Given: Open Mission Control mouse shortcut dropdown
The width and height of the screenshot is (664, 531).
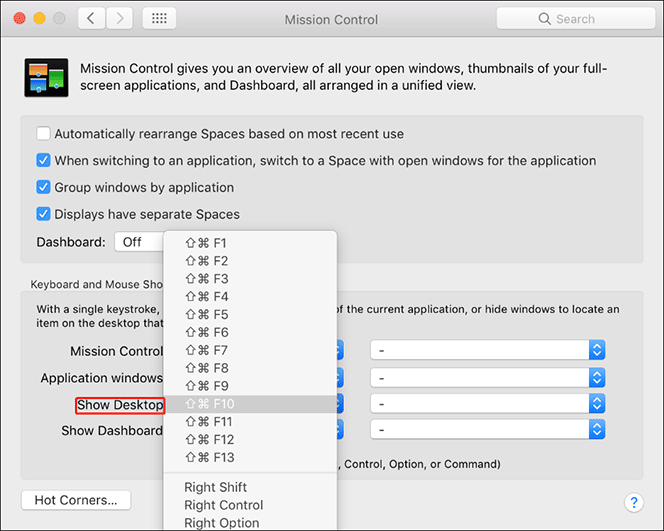Looking at the screenshot, I should click(487, 350).
